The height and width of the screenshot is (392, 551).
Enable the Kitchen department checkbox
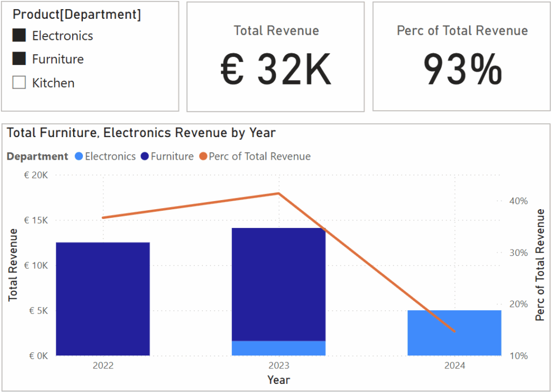tap(19, 83)
